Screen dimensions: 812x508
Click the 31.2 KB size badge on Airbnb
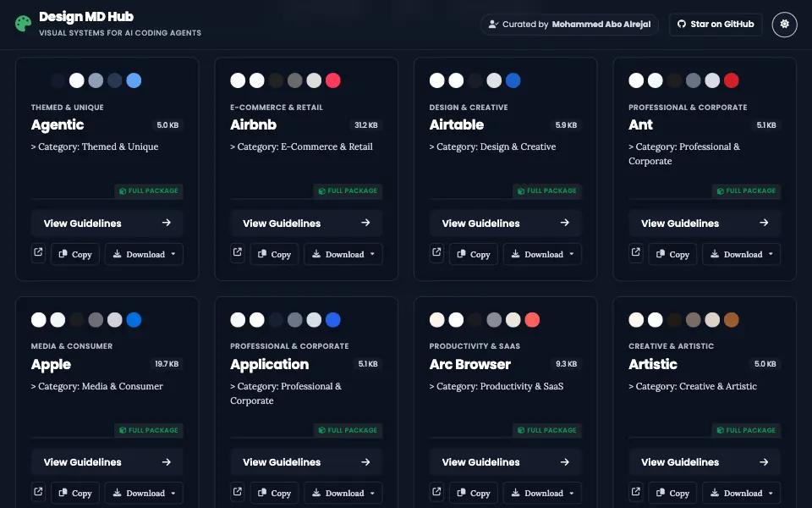[366, 125]
